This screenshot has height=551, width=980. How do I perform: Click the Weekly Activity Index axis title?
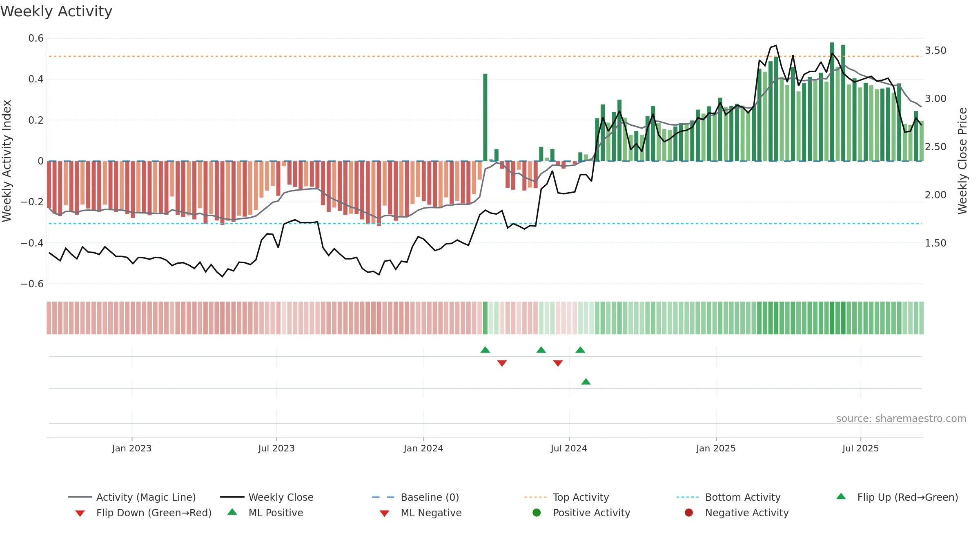tap(7, 161)
